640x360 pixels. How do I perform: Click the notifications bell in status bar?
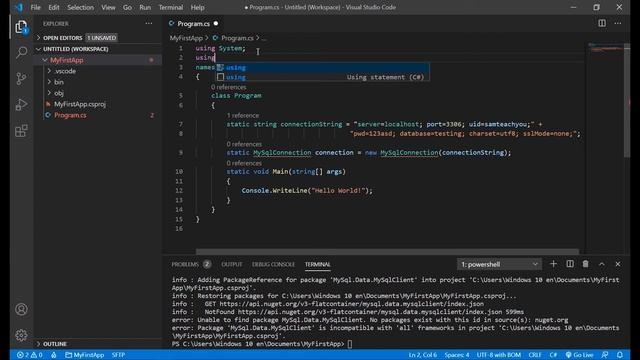pyautogui.click(x=620, y=355)
